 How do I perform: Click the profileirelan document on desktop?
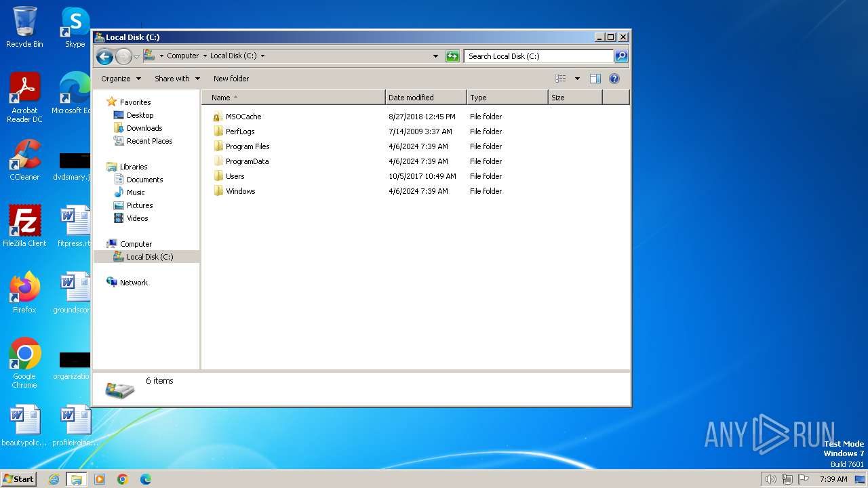(x=75, y=426)
